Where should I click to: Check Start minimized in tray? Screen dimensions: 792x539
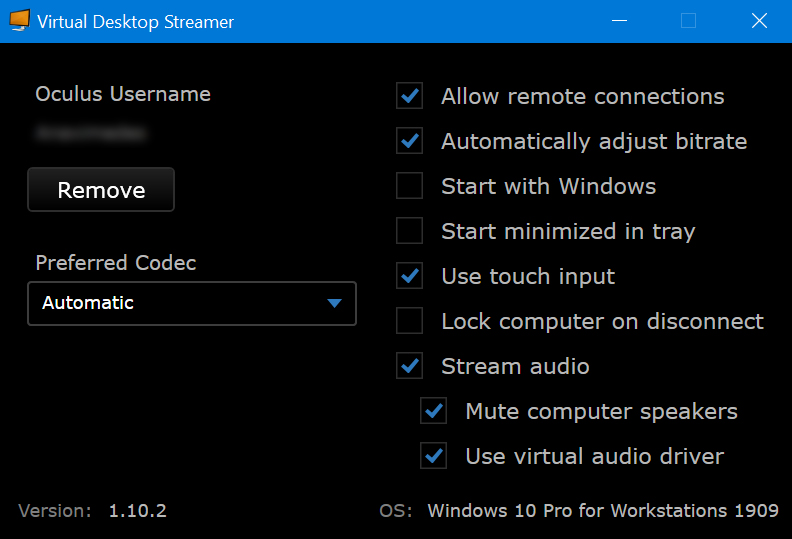click(x=410, y=231)
